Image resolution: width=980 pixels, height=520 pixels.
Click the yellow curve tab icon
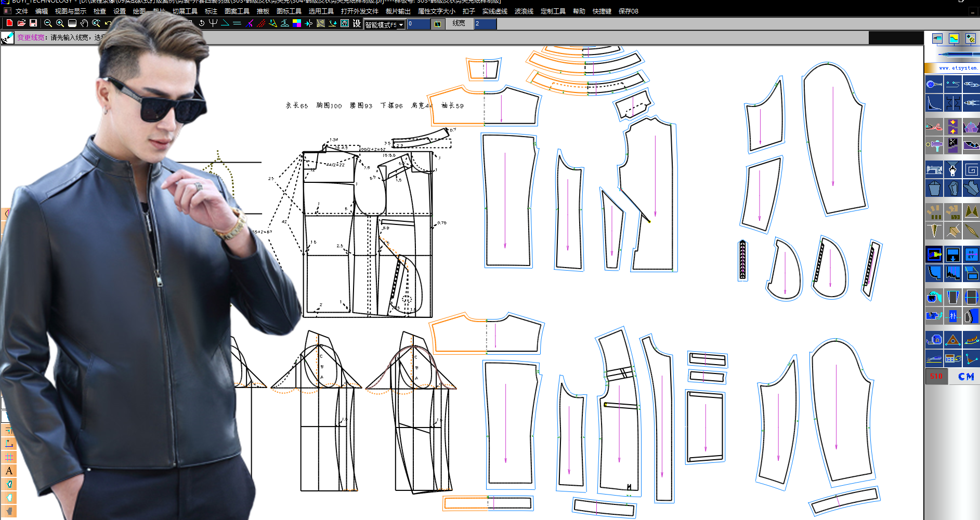click(x=953, y=38)
